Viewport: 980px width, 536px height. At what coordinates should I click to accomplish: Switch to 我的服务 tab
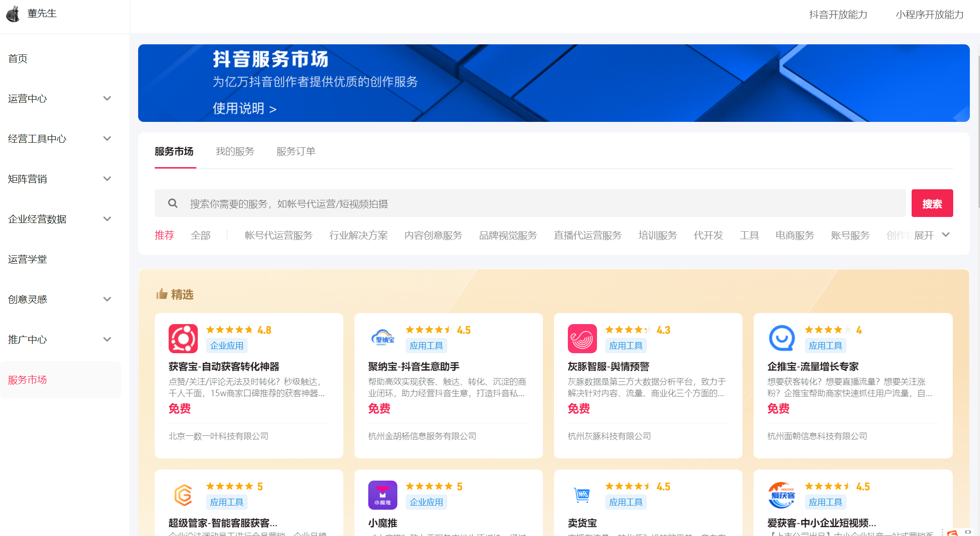coord(235,151)
